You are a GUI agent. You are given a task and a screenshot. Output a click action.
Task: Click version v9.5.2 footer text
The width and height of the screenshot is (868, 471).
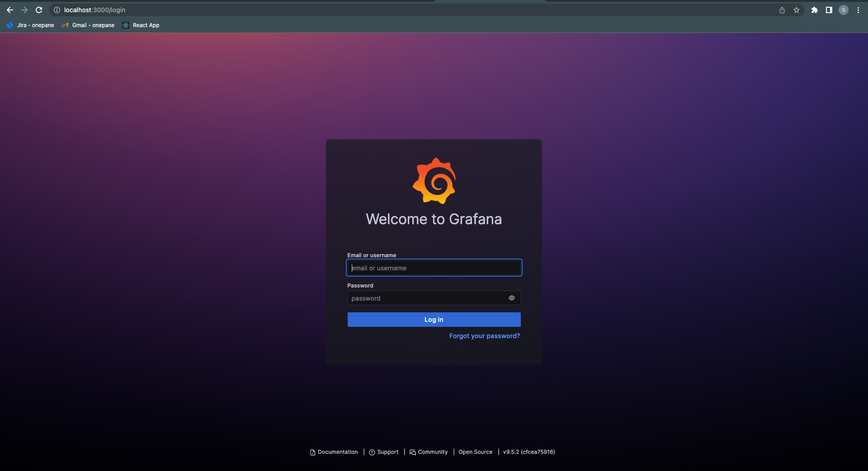pyautogui.click(x=529, y=452)
